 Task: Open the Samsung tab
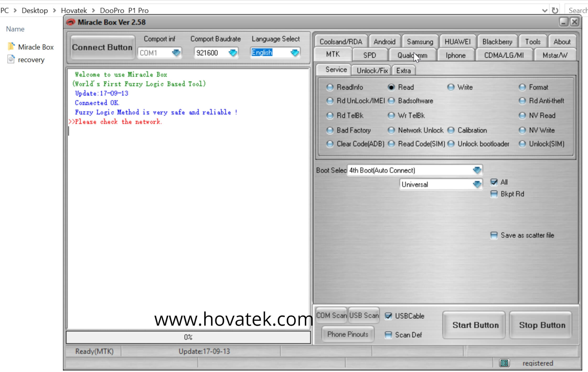(x=420, y=41)
